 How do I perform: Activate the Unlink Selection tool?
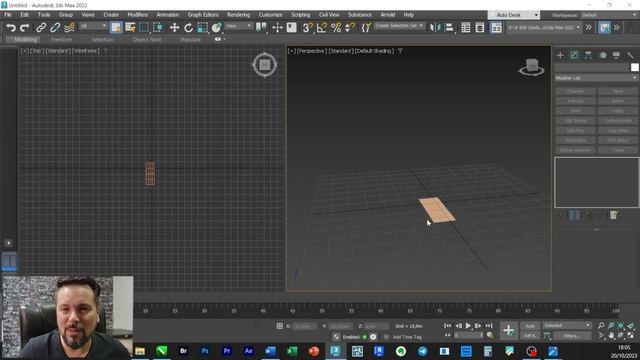55,28
